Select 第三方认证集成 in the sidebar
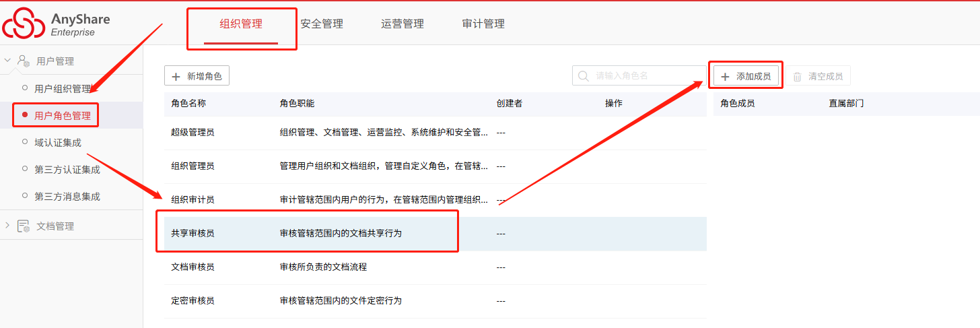The width and height of the screenshot is (980, 328). (67, 169)
